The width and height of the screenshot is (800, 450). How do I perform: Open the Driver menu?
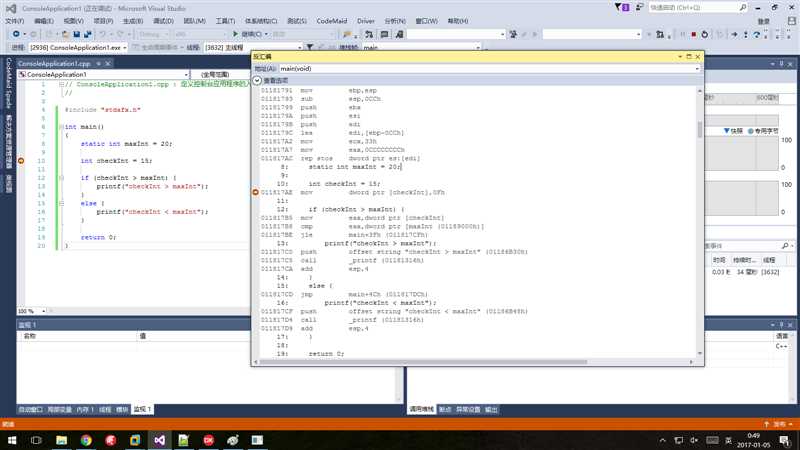(365, 21)
